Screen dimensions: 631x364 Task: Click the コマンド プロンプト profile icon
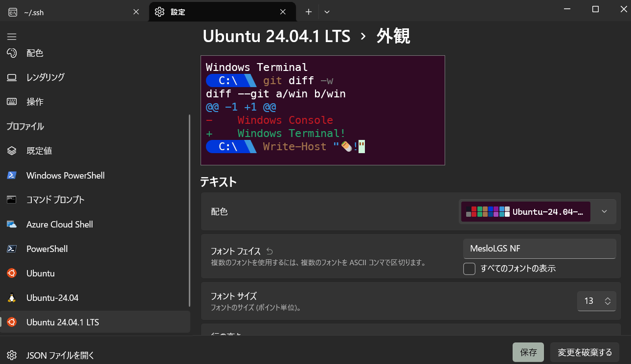coord(12,200)
